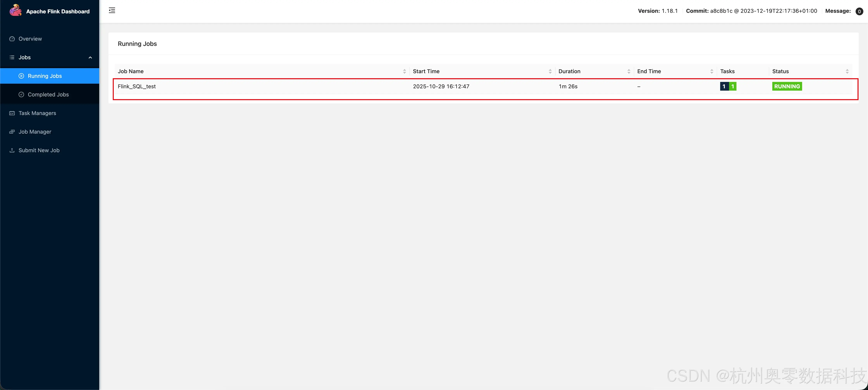The height and width of the screenshot is (390, 868).
Task: Click the Completed Jobs check icon
Action: [21, 95]
